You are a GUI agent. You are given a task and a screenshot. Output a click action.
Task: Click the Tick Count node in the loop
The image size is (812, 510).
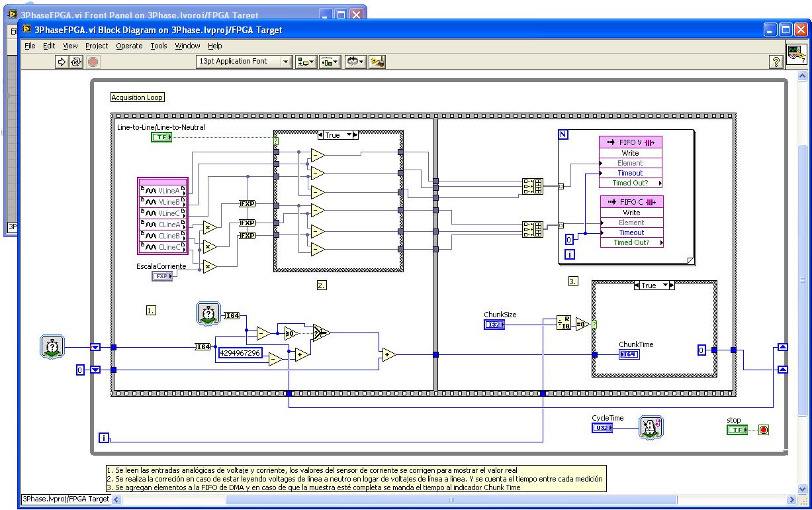[208, 315]
